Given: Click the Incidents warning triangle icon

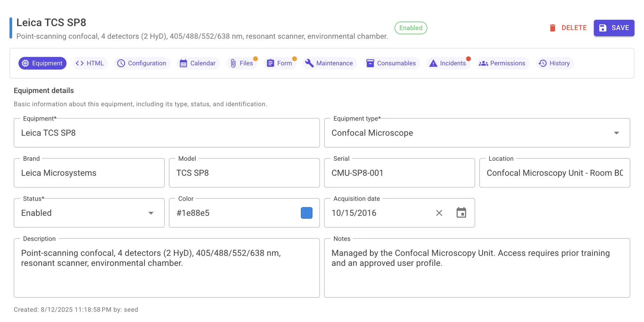Looking at the screenshot, I should click(x=433, y=63).
